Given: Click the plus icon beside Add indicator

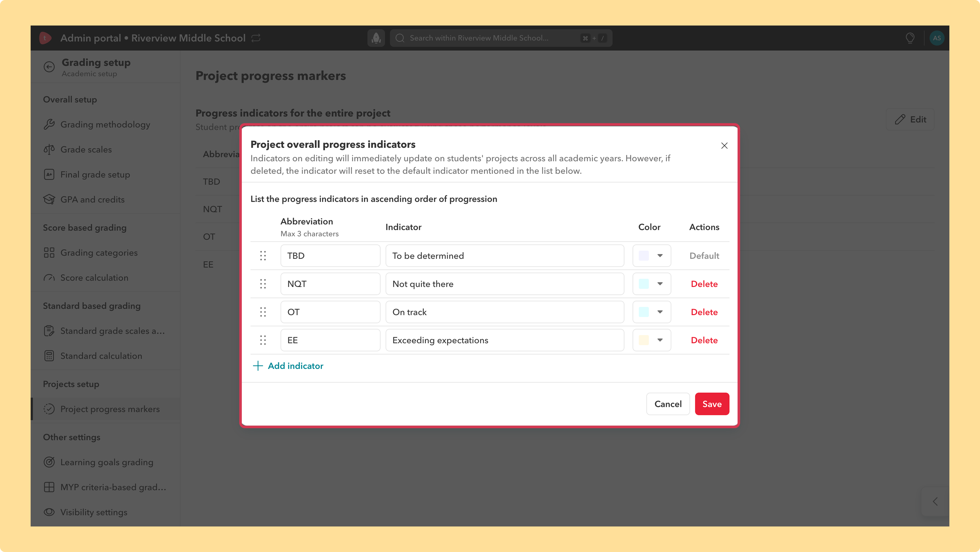Looking at the screenshot, I should click(x=258, y=366).
